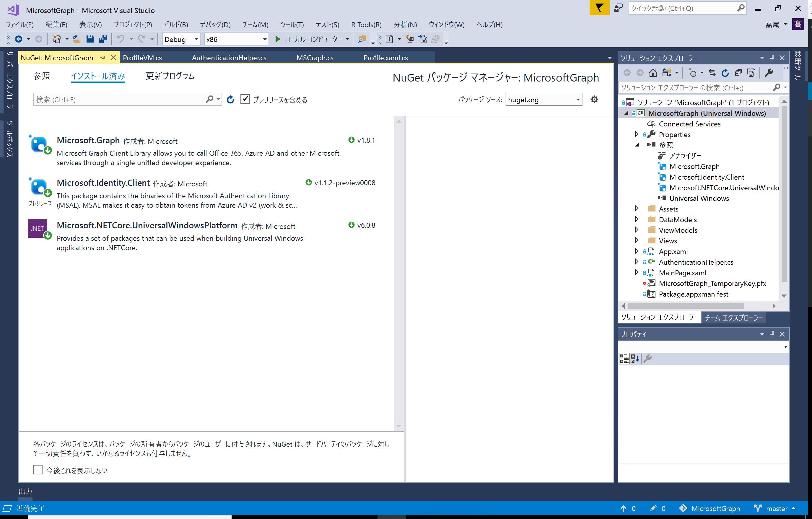
Task: Close the NuGet: MicrosoftGraph tab
Action: point(114,57)
